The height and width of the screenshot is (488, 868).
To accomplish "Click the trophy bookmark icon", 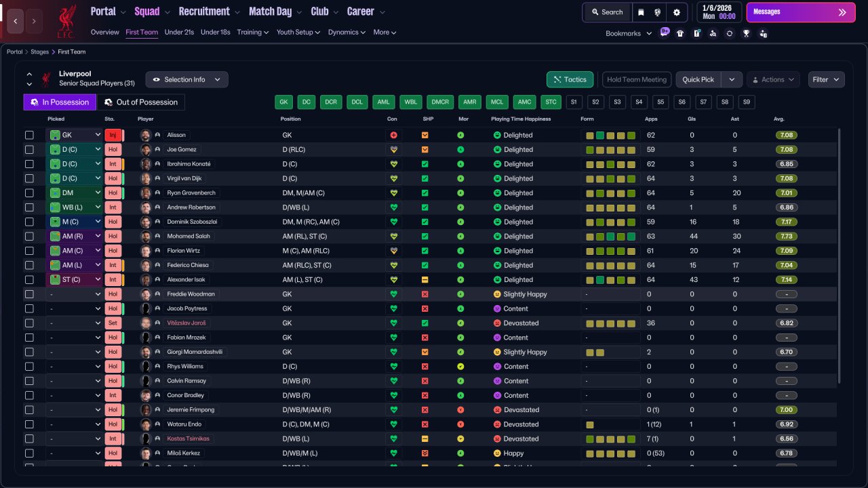I will 746,33.
